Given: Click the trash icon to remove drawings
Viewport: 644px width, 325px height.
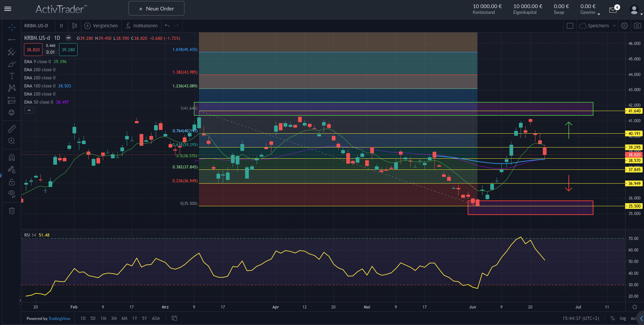Looking at the screenshot, I should (x=12, y=211).
